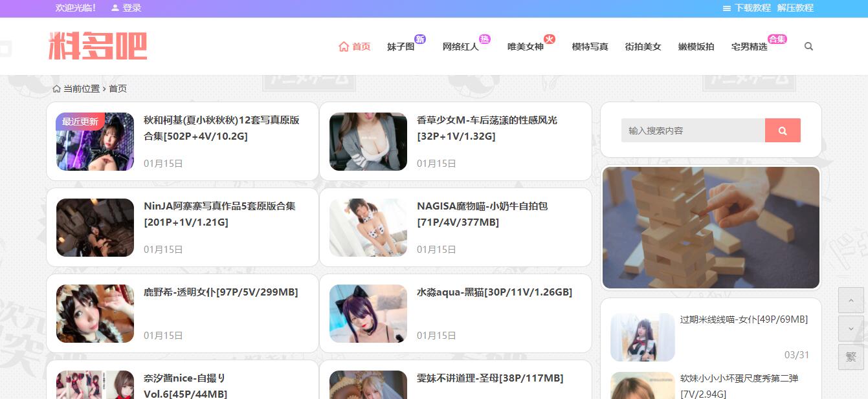This screenshot has height=399, width=868.
Task: Click the 登录 login link
Action: [132, 8]
